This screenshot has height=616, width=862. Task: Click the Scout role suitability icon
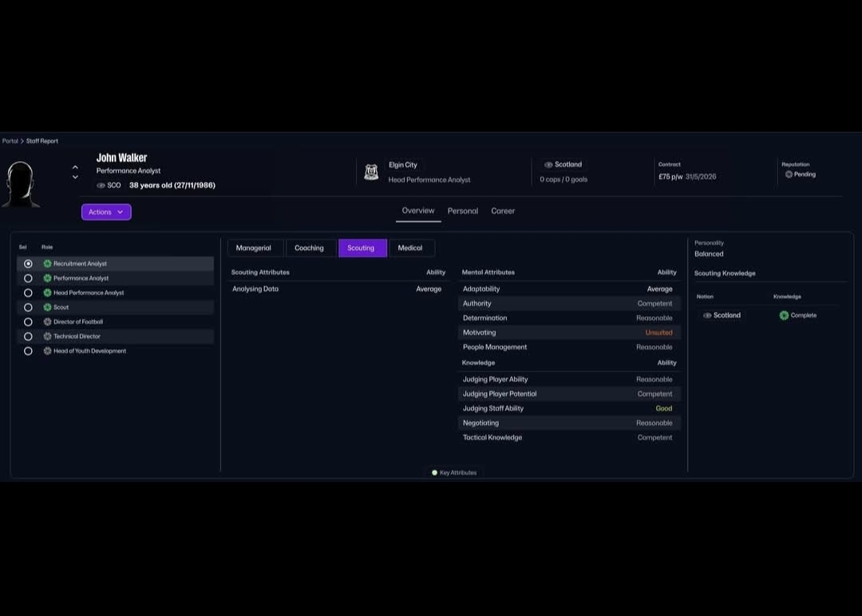pos(47,307)
